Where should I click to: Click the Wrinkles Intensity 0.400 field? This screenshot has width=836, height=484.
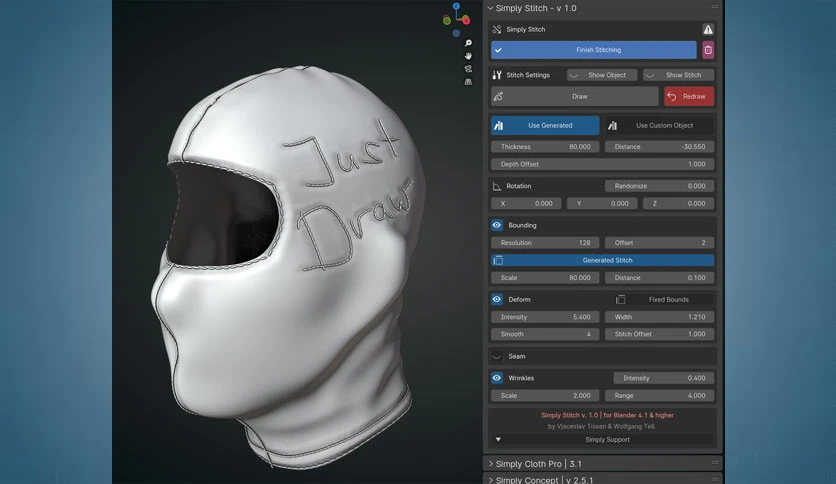pos(663,378)
